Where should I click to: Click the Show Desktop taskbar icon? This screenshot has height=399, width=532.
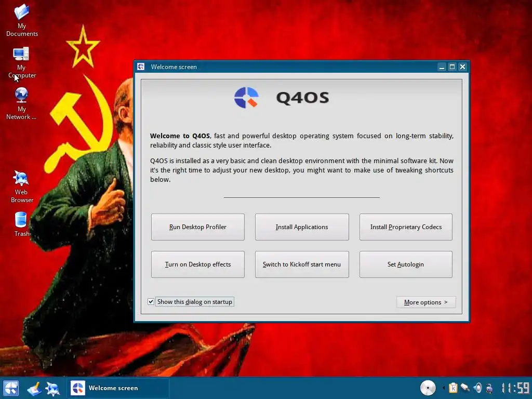click(x=34, y=389)
